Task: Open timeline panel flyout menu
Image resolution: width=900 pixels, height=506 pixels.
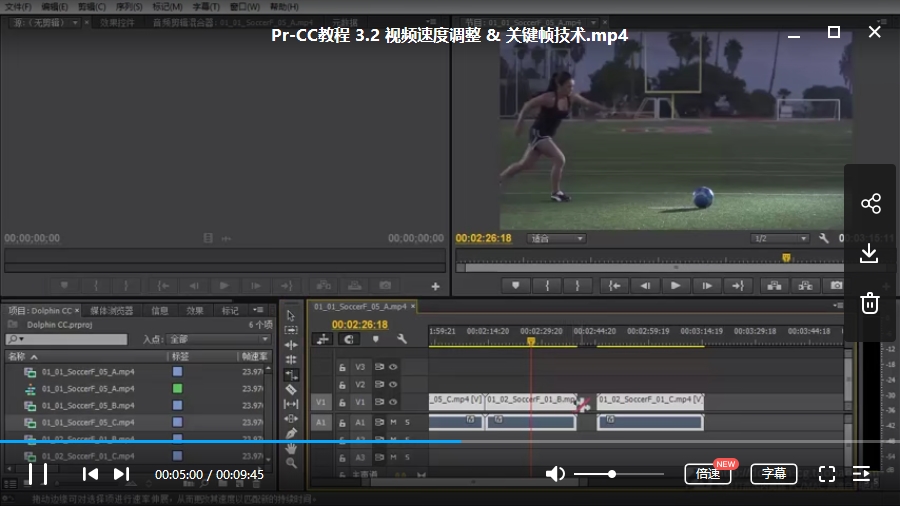Action: (x=837, y=306)
